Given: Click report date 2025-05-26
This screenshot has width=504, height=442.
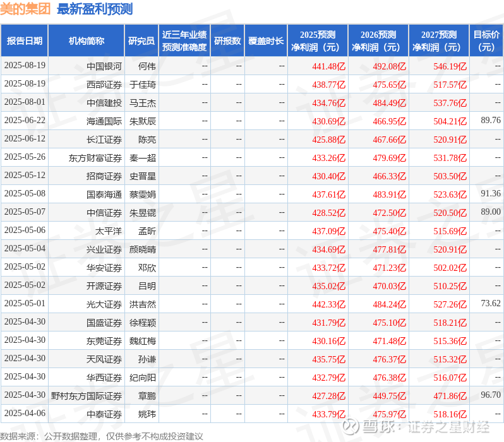Looking at the screenshot, I should click(x=25, y=157).
